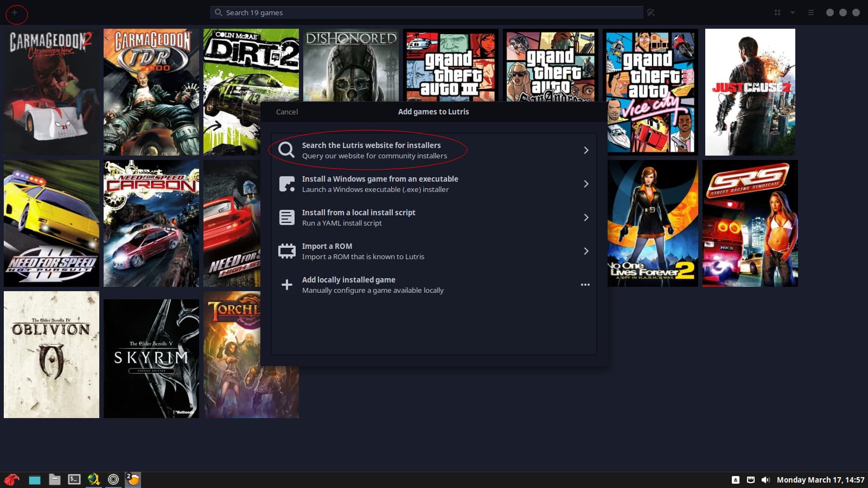Open the removable media eject tray icon
Screen dimensions: 868x488
(x=736, y=480)
